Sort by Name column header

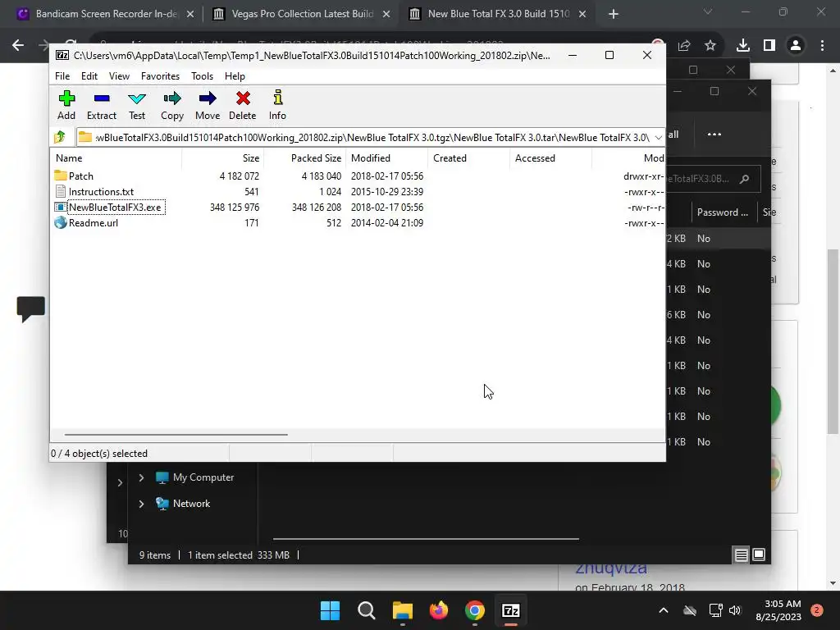pos(116,158)
